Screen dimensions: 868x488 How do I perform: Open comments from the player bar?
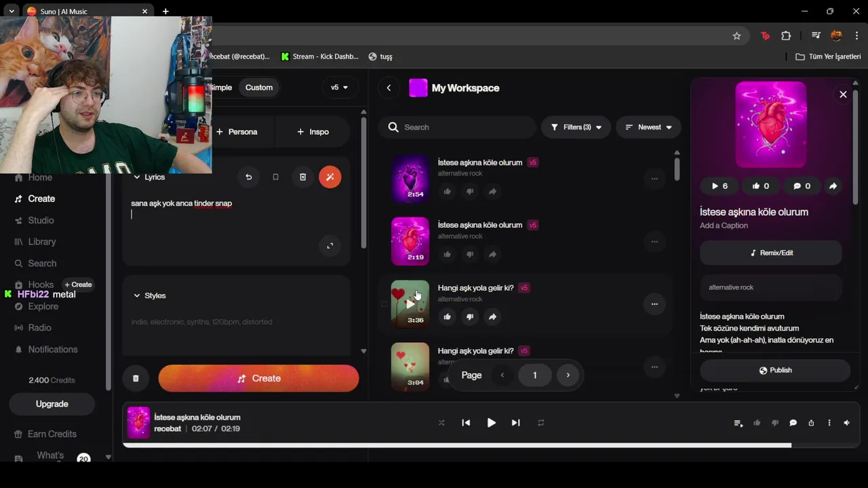[793, 423]
